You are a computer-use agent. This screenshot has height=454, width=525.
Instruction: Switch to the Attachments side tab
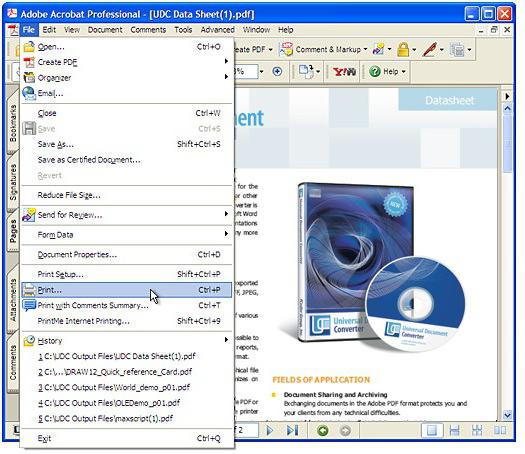tap(13, 300)
